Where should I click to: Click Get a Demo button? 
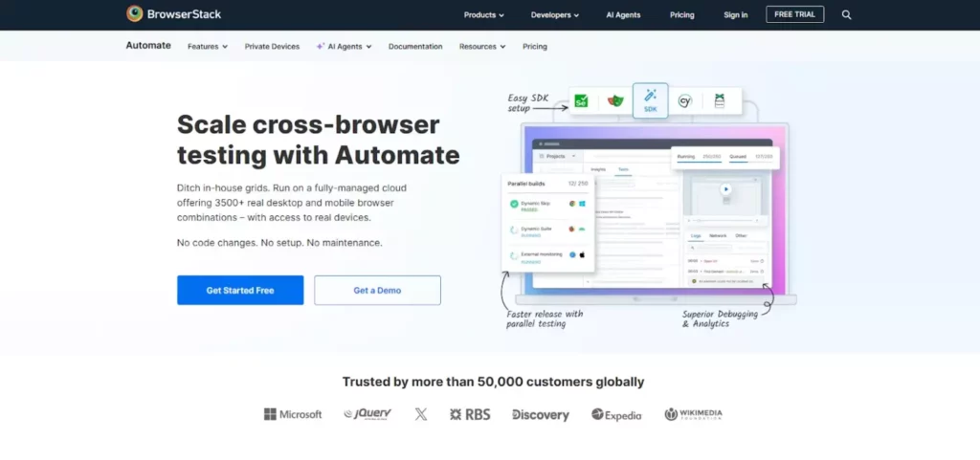(x=377, y=290)
